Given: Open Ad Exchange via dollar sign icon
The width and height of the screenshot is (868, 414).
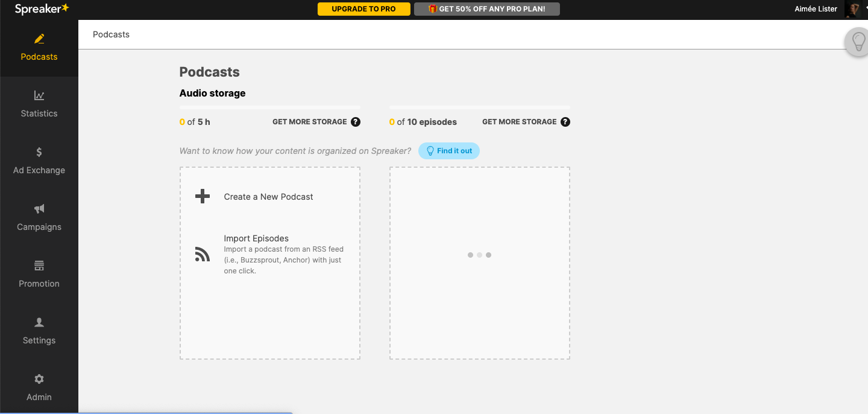Looking at the screenshot, I should pyautogui.click(x=39, y=151).
